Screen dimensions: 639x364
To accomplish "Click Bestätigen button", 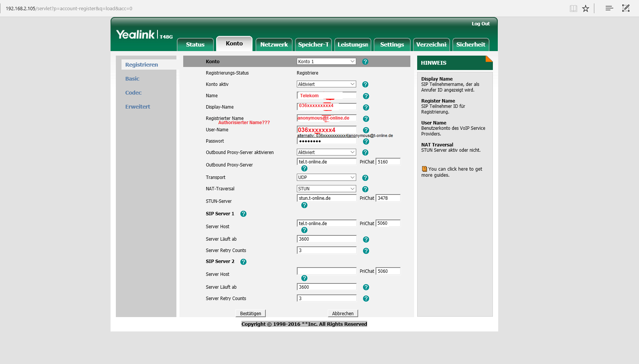I will coord(251,313).
